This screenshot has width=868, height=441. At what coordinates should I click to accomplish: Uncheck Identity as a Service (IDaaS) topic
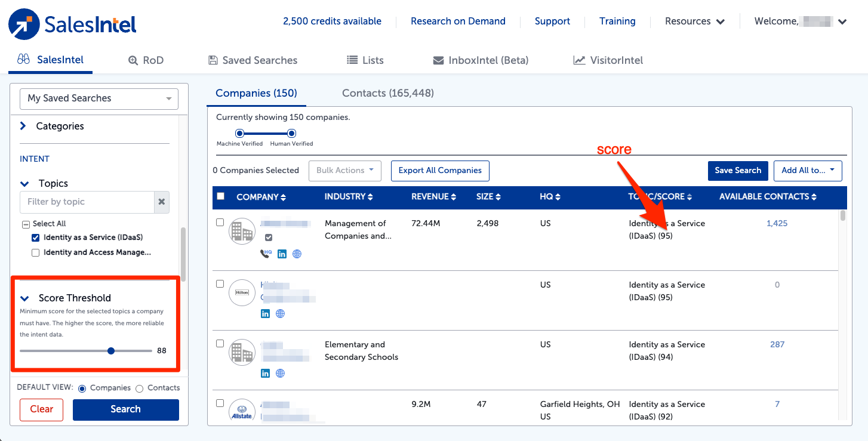[x=36, y=238]
